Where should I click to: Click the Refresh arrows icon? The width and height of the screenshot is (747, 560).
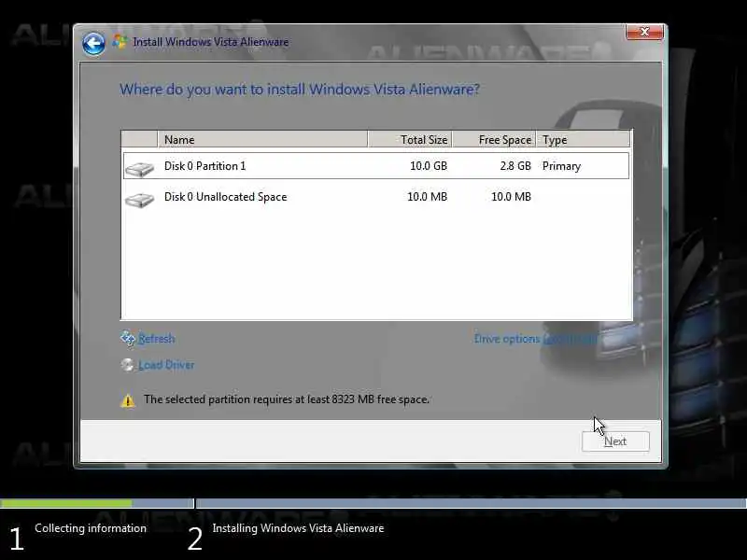pos(128,338)
